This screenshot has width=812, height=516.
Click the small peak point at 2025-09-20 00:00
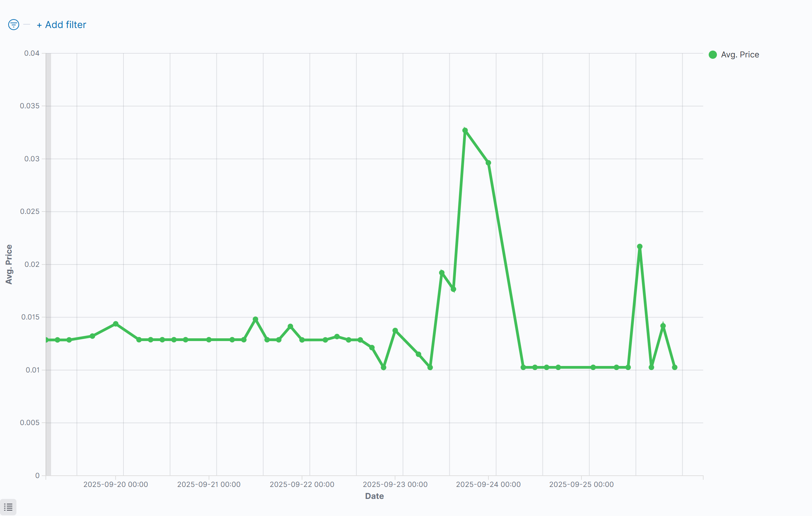coord(116,324)
